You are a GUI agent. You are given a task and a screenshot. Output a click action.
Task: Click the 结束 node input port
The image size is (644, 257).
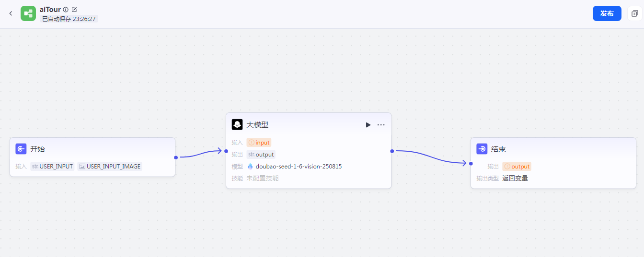[471, 163]
